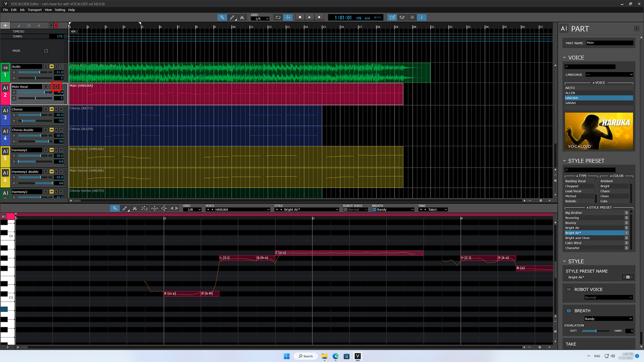Open the Setting menu
644x362 pixels.
click(60, 10)
